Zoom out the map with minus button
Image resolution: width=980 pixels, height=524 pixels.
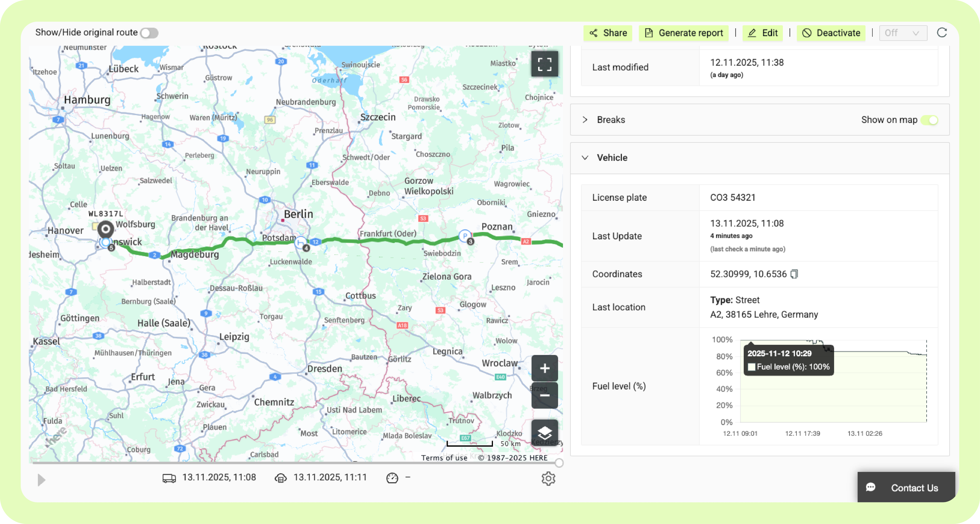(544, 395)
